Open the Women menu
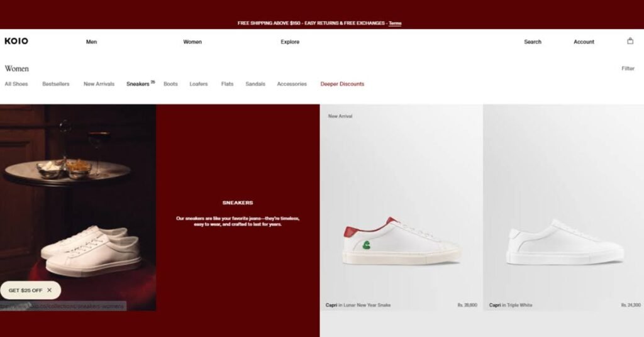Screen dimensions: 644x337 coord(192,42)
